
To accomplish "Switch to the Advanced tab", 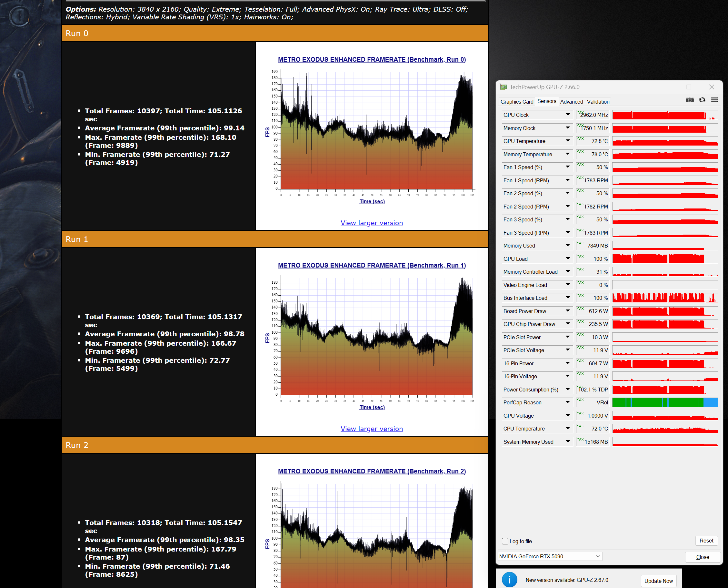I will point(571,102).
